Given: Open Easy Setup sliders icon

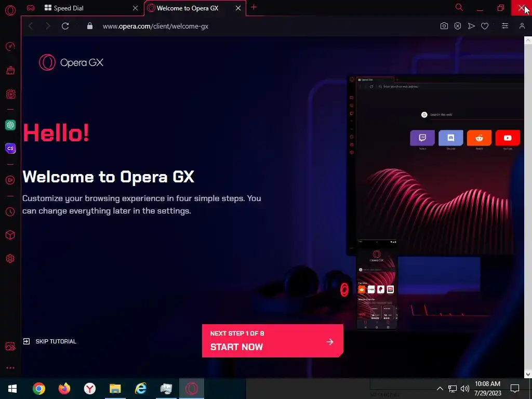Looking at the screenshot, I should click(x=505, y=26).
